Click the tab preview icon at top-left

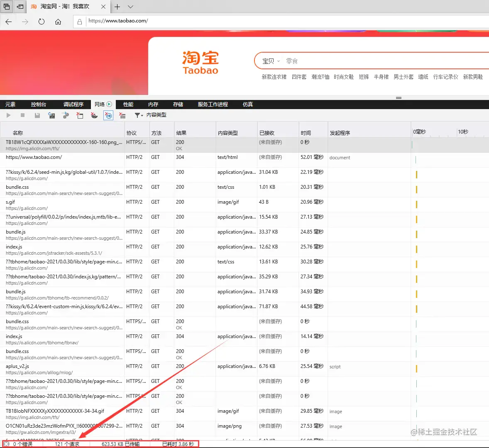pyautogui.click(x=7, y=7)
